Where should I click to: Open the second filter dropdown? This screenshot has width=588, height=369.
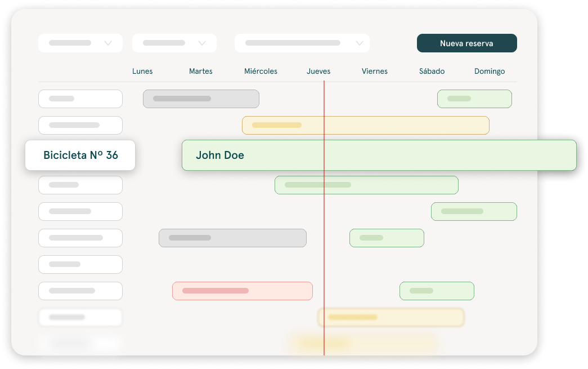point(174,43)
